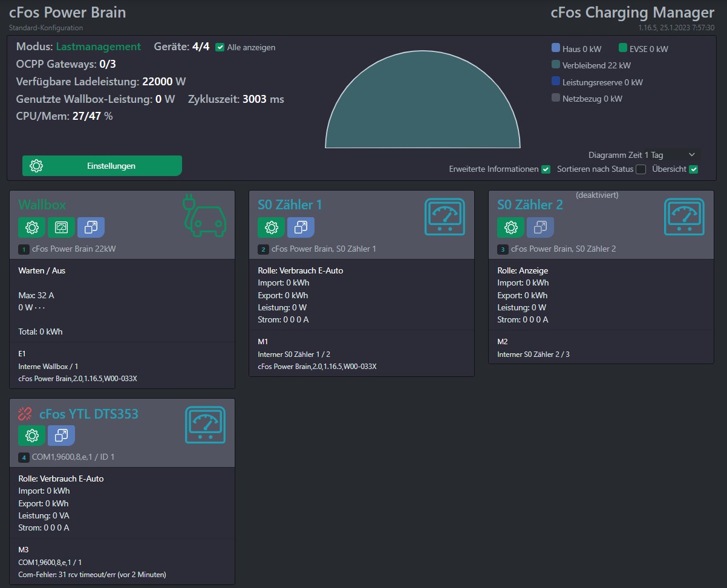Click the S0 Zähler 1 title

click(290, 204)
